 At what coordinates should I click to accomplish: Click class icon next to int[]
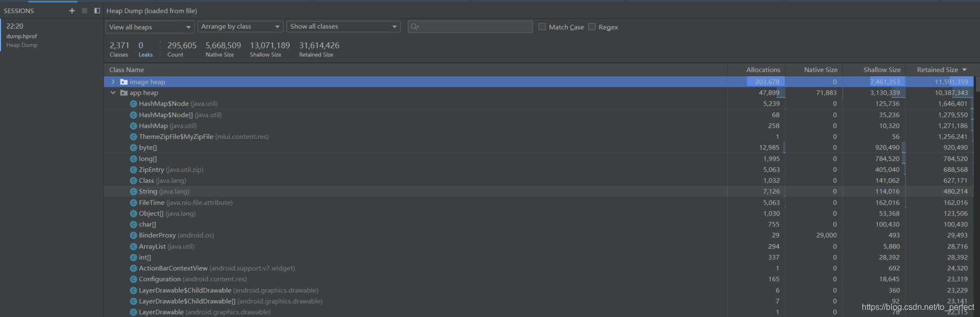point(133,257)
